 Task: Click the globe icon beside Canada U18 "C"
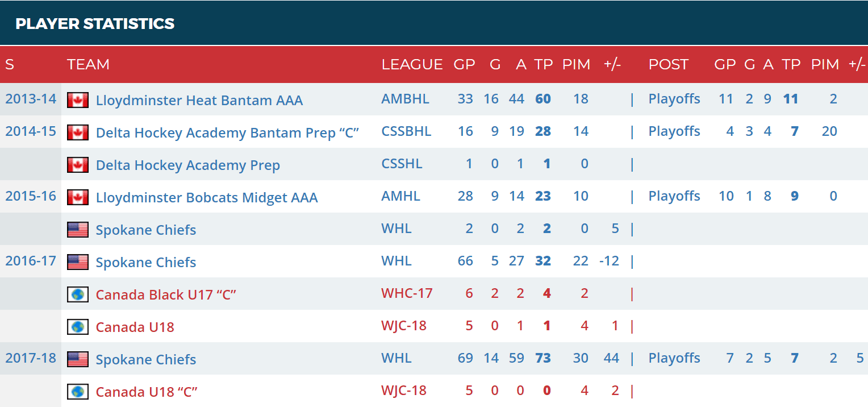(77, 392)
